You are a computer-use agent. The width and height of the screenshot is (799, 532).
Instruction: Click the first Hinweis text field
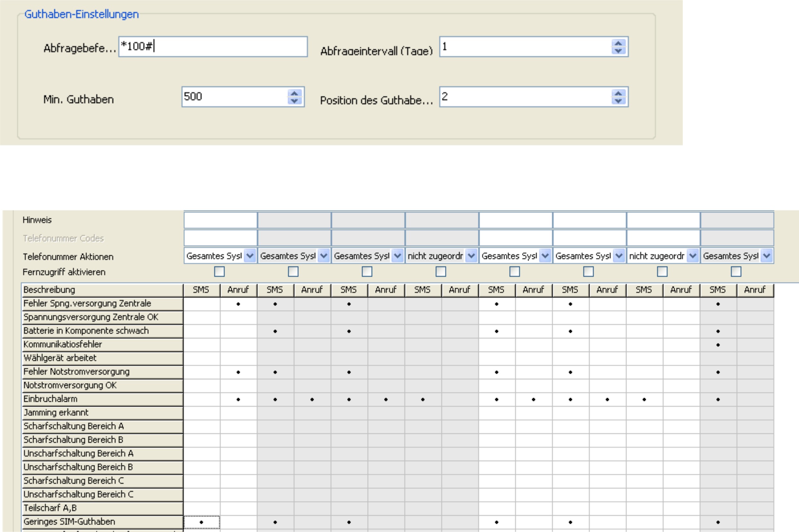220,220
